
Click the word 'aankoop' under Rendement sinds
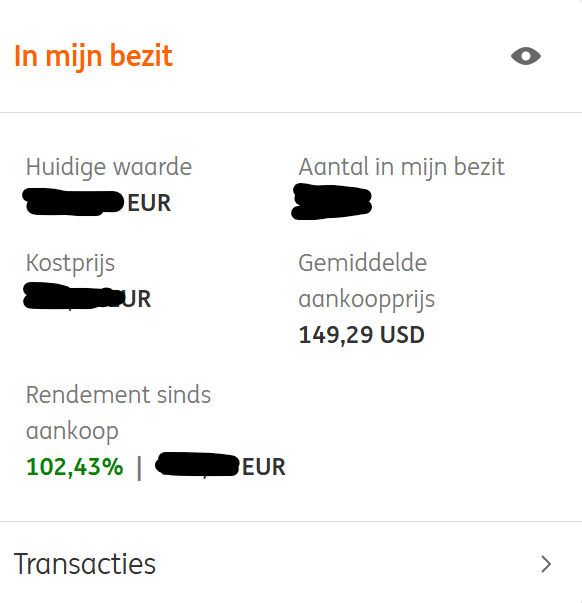[72, 431]
